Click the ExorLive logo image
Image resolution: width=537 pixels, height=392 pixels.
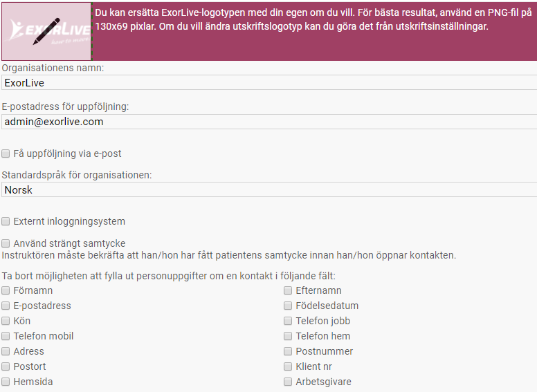[46, 31]
